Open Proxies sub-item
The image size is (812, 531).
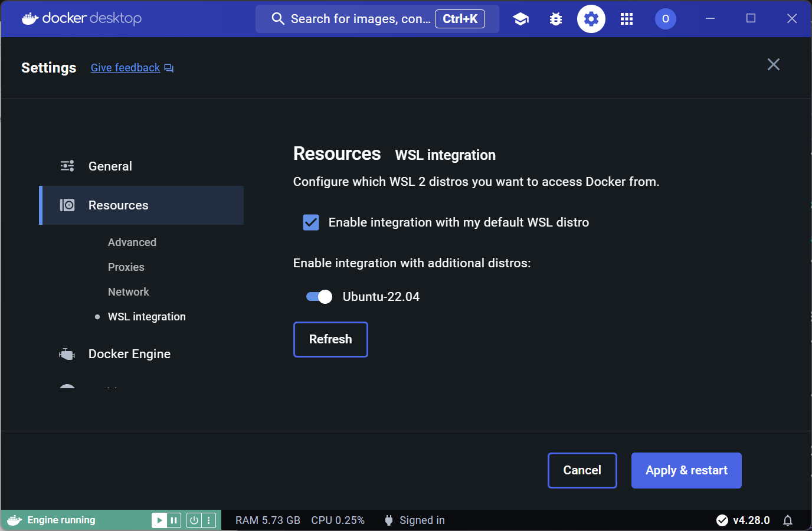tap(126, 267)
